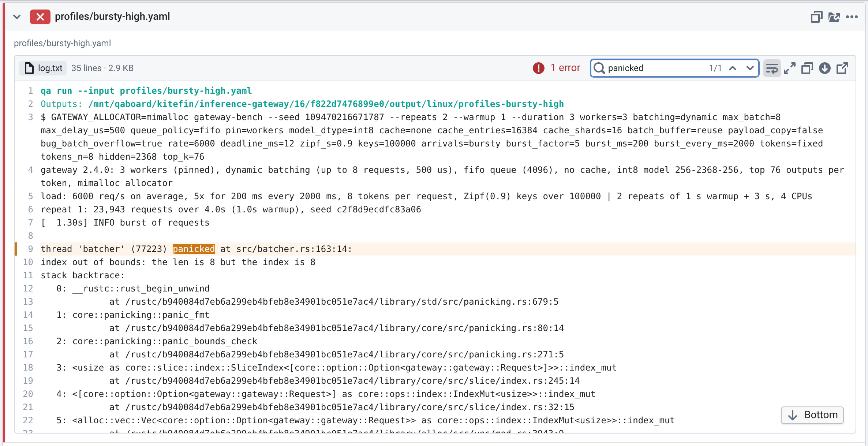Click 'repeat 1: 23,943 requests' line

[x=231, y=209]
